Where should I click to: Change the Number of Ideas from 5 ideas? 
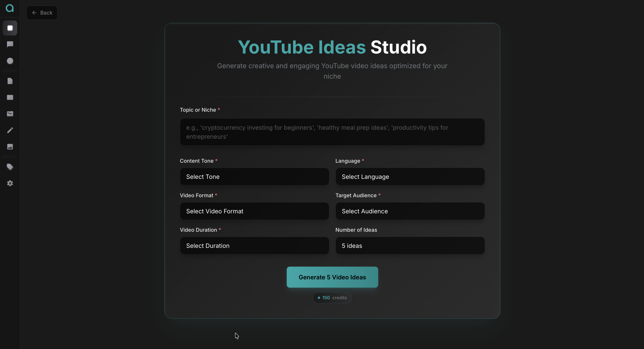click(x=410, y=245)
